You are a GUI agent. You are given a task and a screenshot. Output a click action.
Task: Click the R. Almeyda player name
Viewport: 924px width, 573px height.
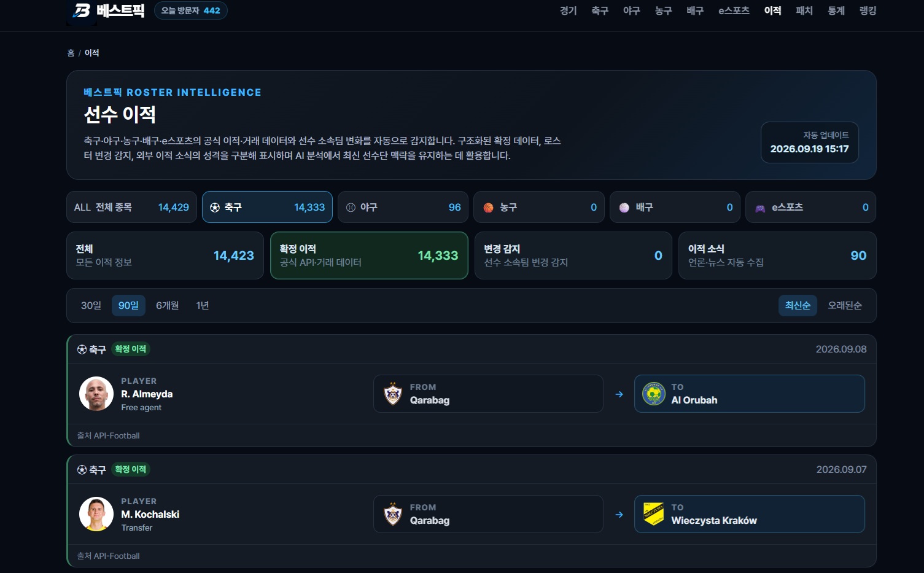[147, 394]
